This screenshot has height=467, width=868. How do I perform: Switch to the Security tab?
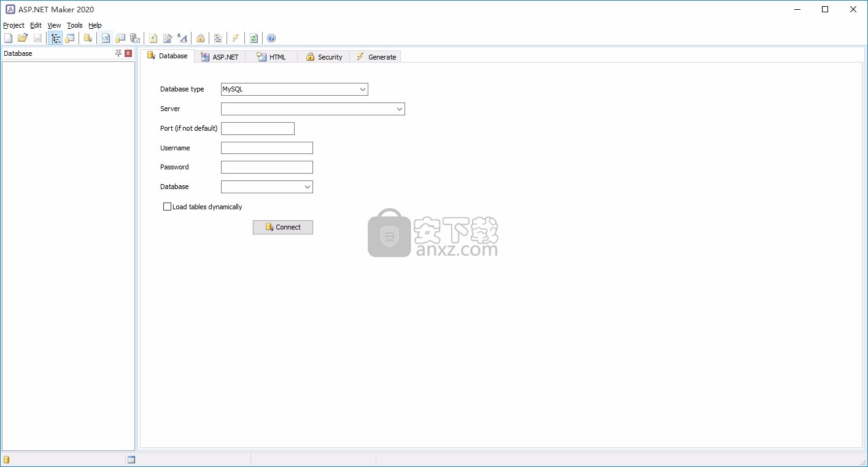point(324,57)
